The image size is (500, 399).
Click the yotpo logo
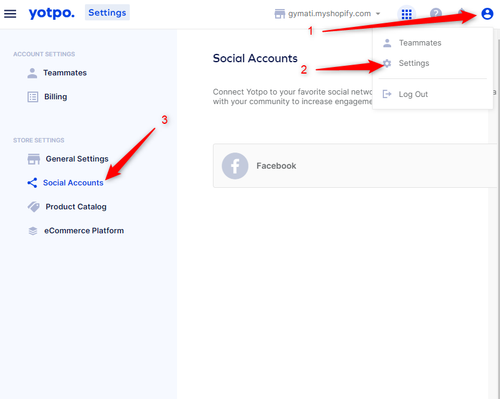tap(51, 13)
